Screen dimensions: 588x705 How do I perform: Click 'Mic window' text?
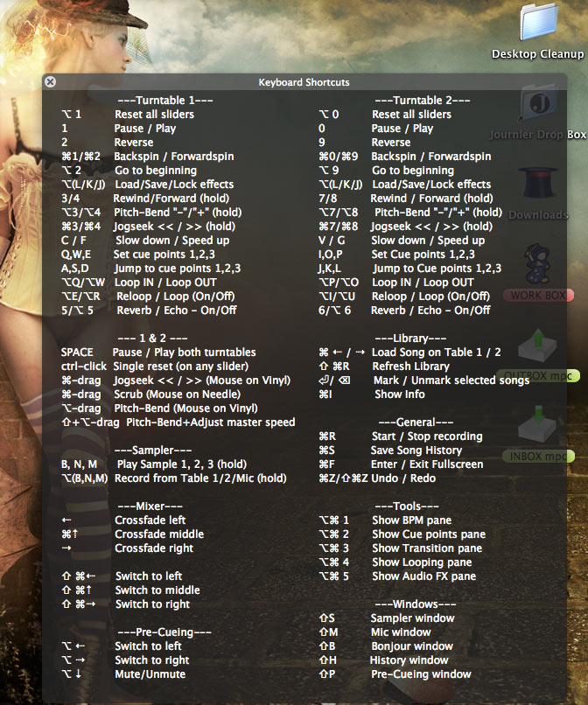[401, 632]
